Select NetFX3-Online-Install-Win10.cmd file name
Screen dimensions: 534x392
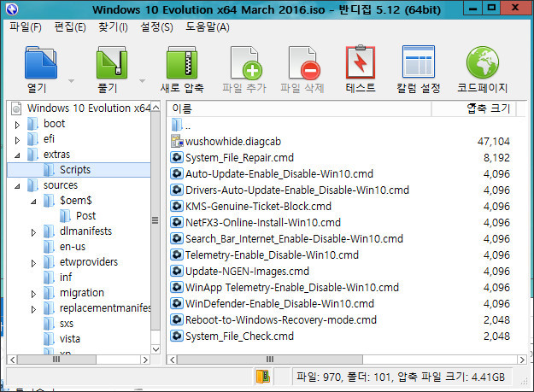[263, 223]
